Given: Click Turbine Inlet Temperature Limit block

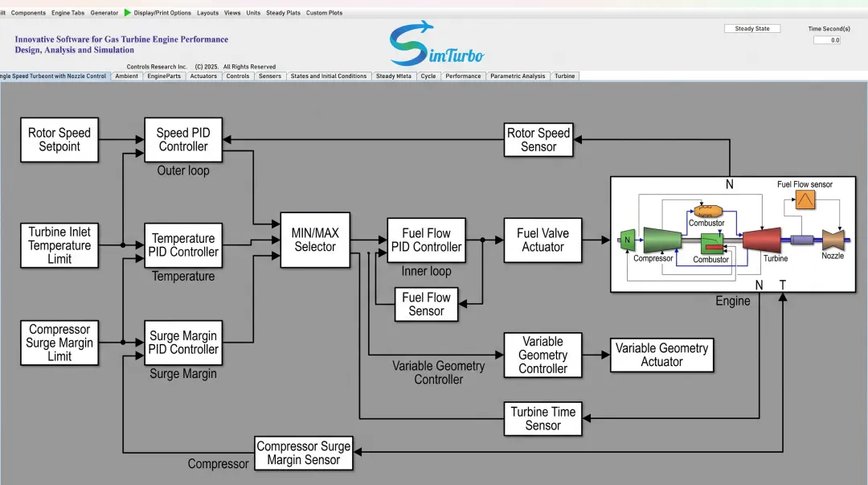Looking at the screenshot, I should coord(59,245).
